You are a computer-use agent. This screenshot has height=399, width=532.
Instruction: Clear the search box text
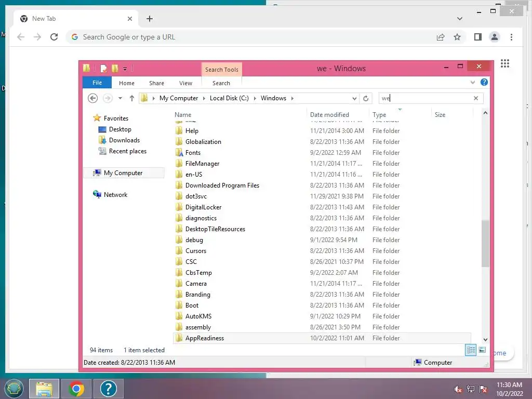click(x=476, y=98)
